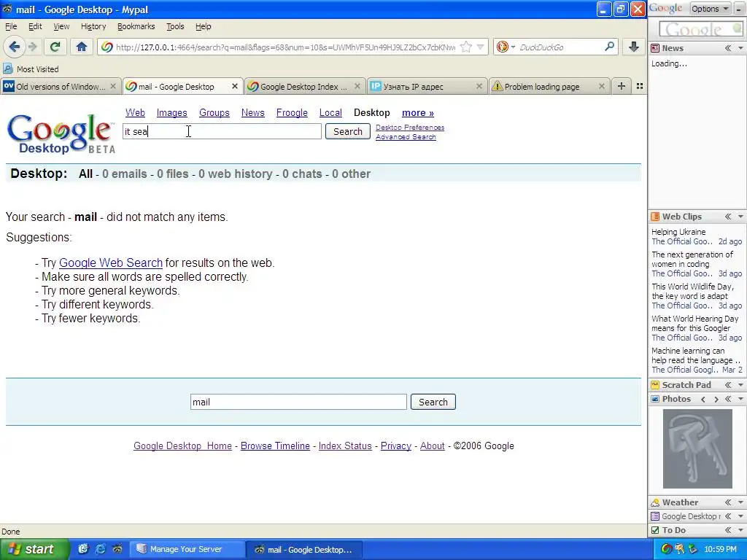The height and width of the screenshot is (560, 747).
Task: Click Google Desktop icon in system tray
Action: (667, 549)
